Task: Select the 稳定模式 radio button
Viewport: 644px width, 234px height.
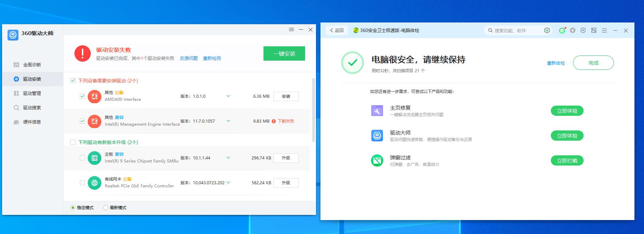Action: click(x=73, y=208)
